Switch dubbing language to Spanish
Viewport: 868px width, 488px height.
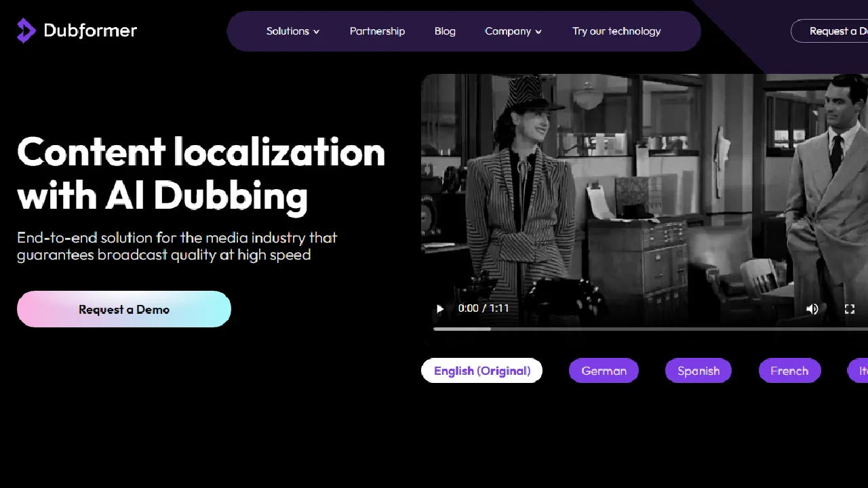pyautogui.click(x=698, y=371)
